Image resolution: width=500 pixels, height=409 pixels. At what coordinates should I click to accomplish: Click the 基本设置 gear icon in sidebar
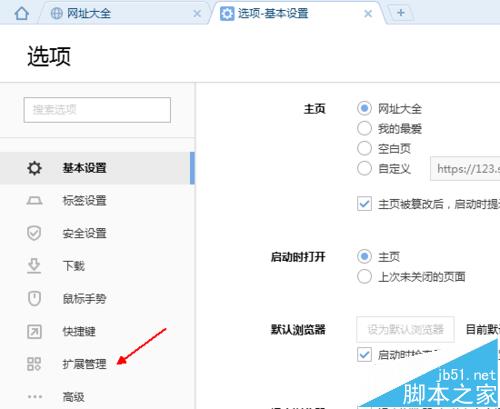(x=34, y=168)
